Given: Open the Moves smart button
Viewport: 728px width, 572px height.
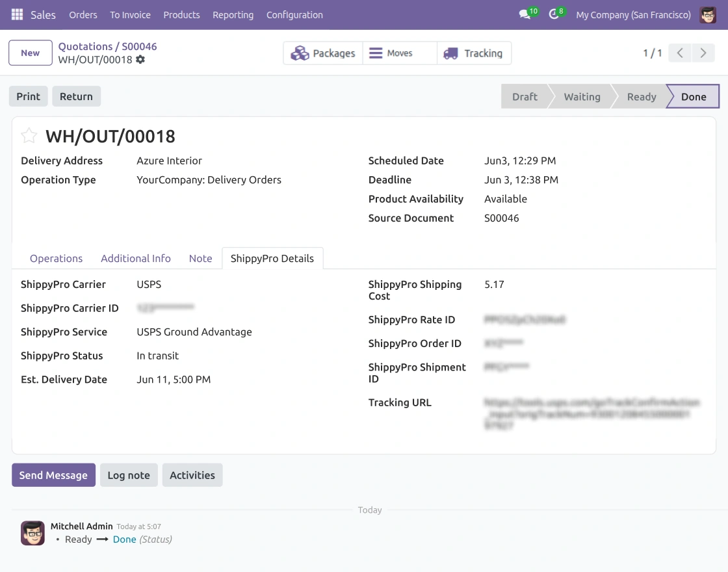Looking at the screenshot, I should click(400, 53).
